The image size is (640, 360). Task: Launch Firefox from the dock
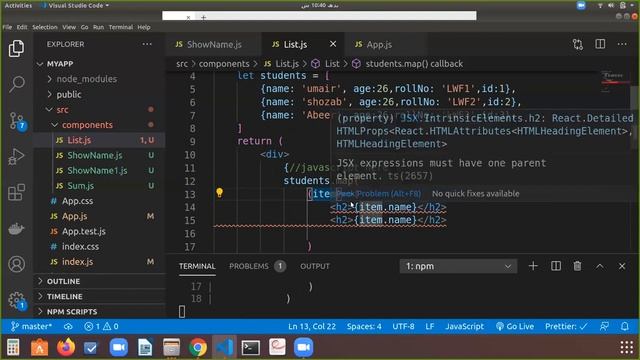(66, 347)
